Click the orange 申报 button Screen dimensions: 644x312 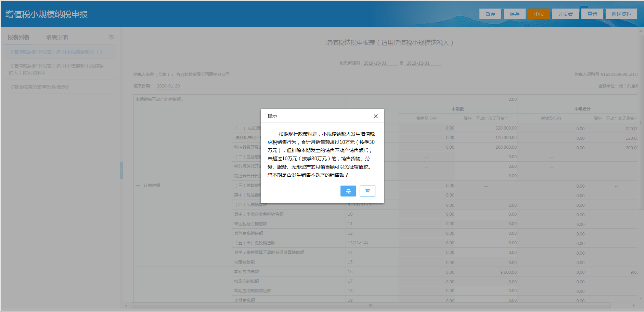coord(539,14)
